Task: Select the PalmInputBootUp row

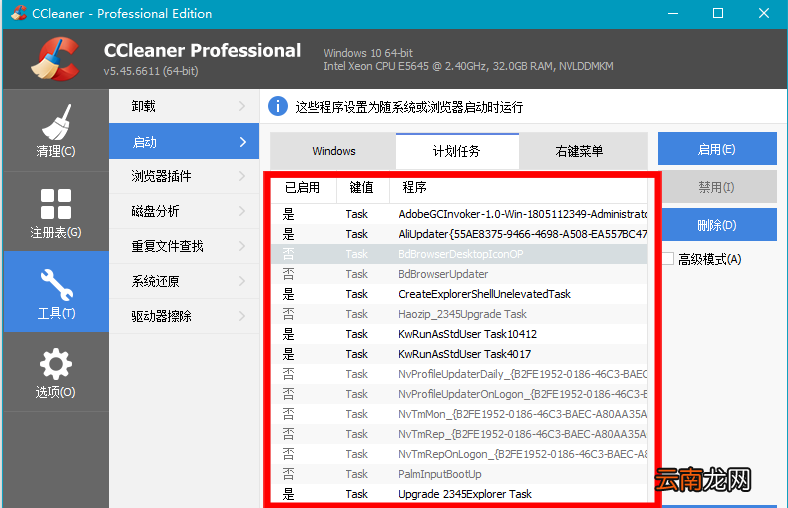Action: click(x=459, y=474)
